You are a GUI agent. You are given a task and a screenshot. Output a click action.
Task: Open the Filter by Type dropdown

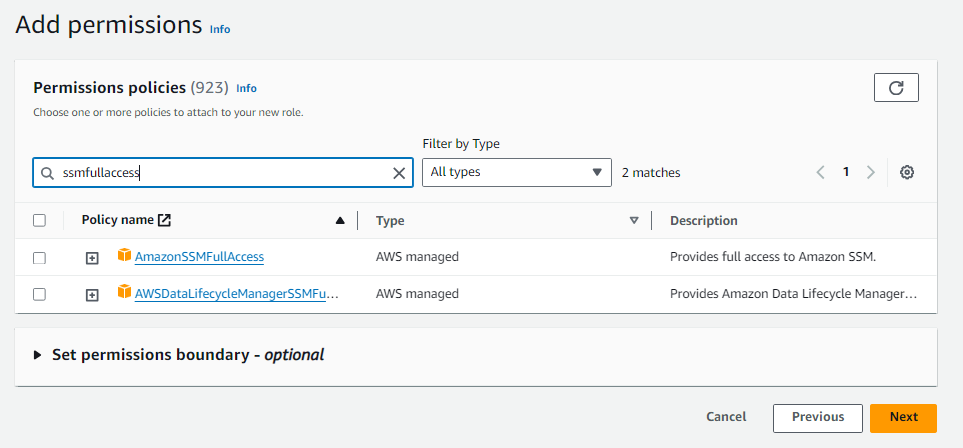pyautogui.click(x=517, y=173)
